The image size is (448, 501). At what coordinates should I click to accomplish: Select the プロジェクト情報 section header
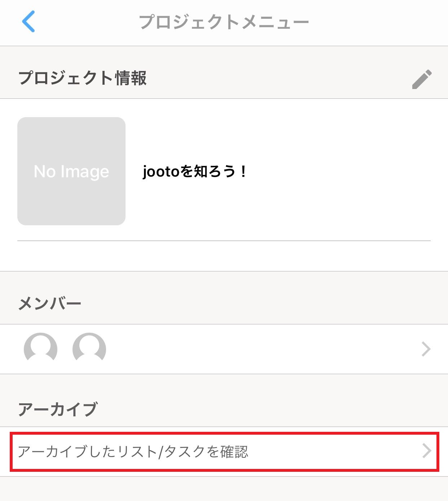82,78
